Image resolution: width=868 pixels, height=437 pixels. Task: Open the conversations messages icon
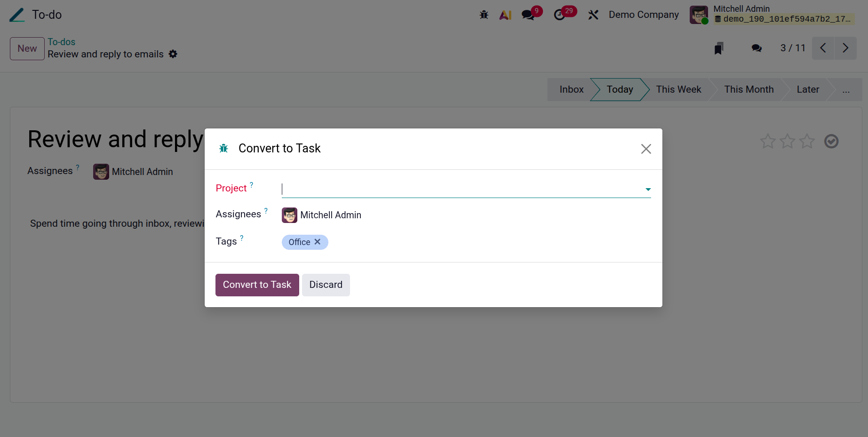pyautogui.click(x=528, y=15)
